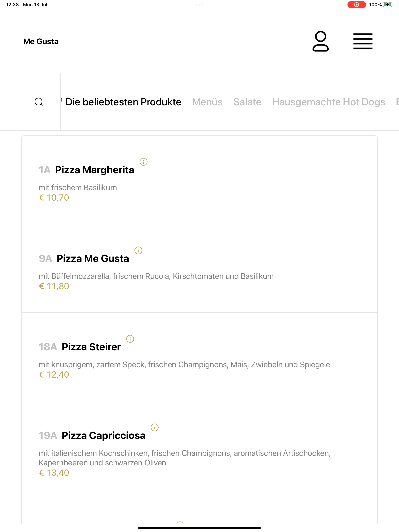
Task: Select the Die beliebtesten Produkte tab
Action: 123,102
